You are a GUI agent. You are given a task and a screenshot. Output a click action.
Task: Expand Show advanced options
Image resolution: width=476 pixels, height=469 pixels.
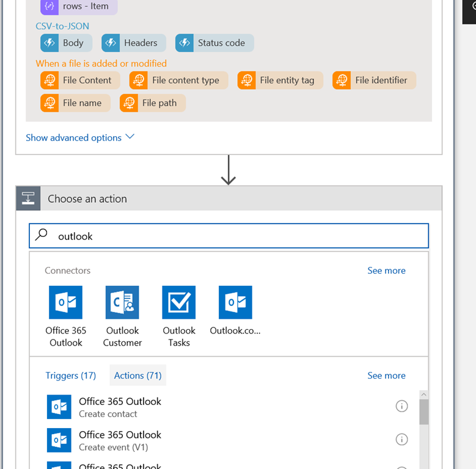tap(79, 137)
